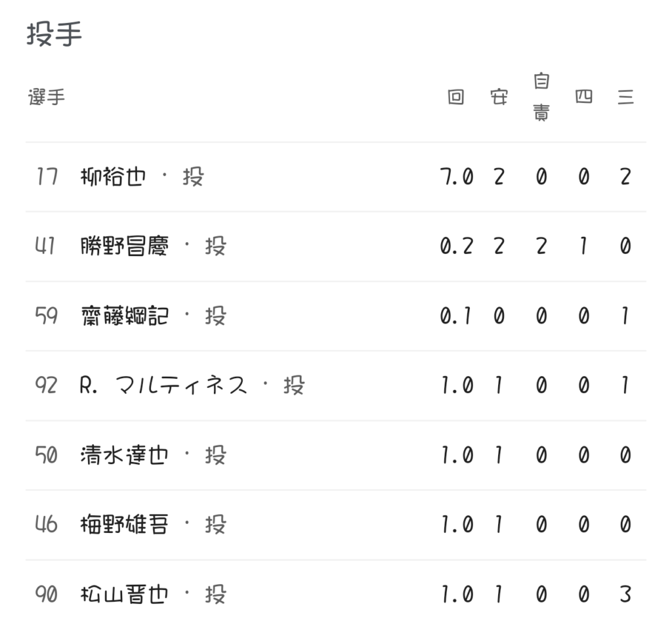The height and width of the screenshot is (621, 672).
Task: Click the 安 hits column header
Action: pos(499,98)
